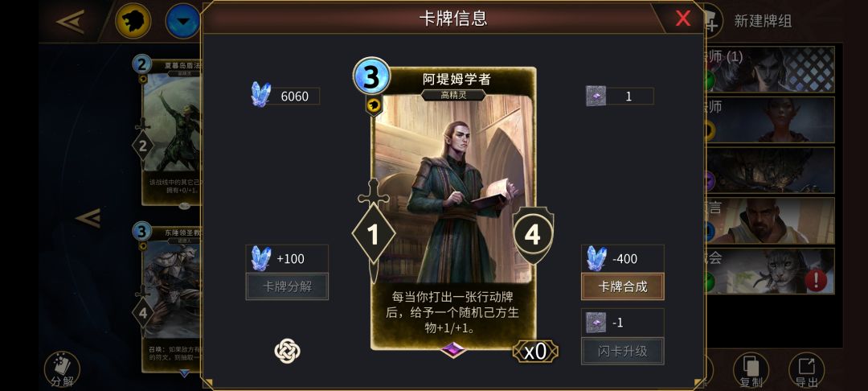Click the 卡牌合成 craft button

pyautogui.click(x=623, y=286)
